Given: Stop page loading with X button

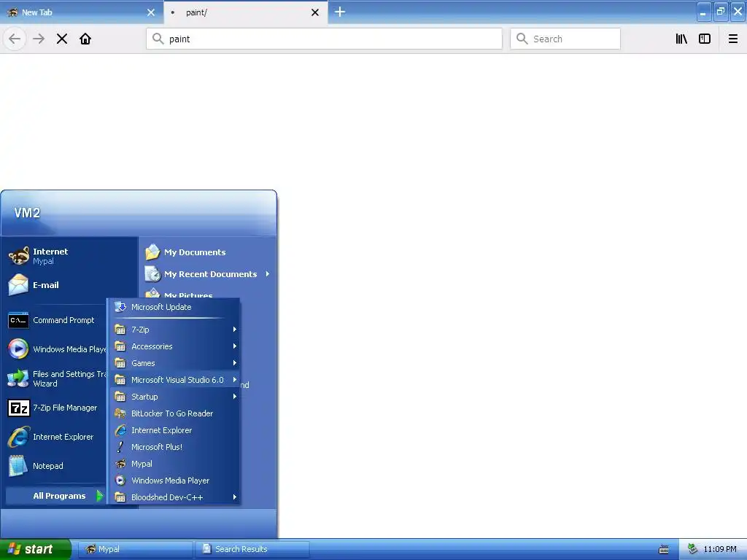Looking at the screenshot, I should pos(62,39).
